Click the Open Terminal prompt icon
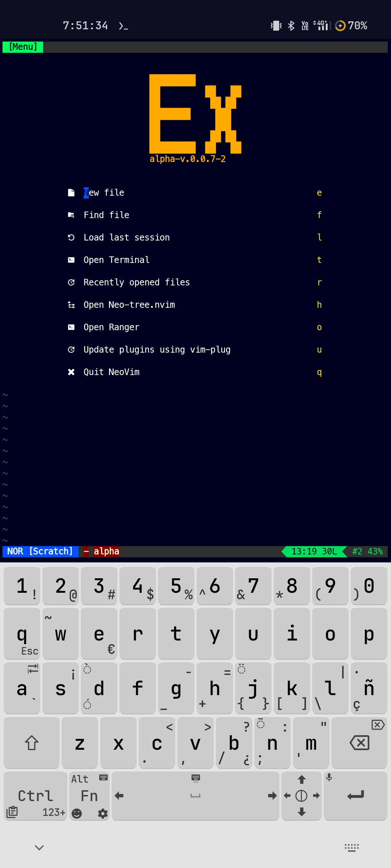The image size is (391, 868). click(x=71, y=260)
